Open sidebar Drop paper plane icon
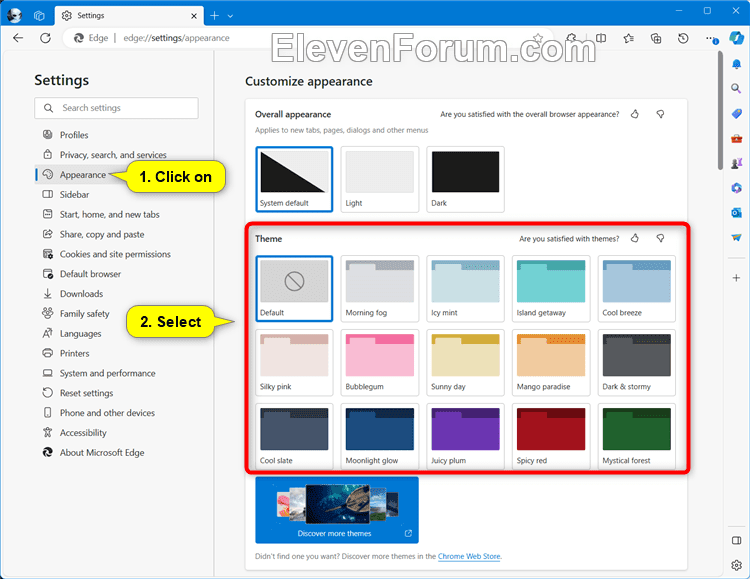The width and height of the screenshot is (750, 579). point(737,237)
